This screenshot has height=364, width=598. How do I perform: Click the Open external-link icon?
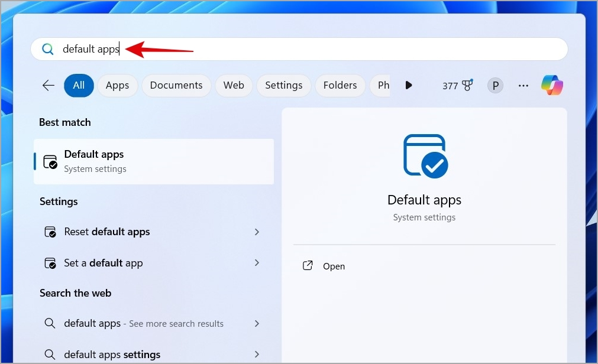click(308, 266)
